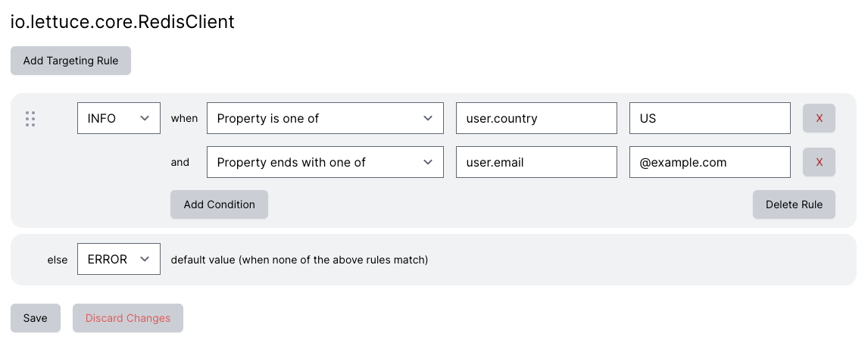Image resolution: width=868 pixels, height=343 pixels.
Task: Focus the user.email property field
Action: (x=536, y=162)
